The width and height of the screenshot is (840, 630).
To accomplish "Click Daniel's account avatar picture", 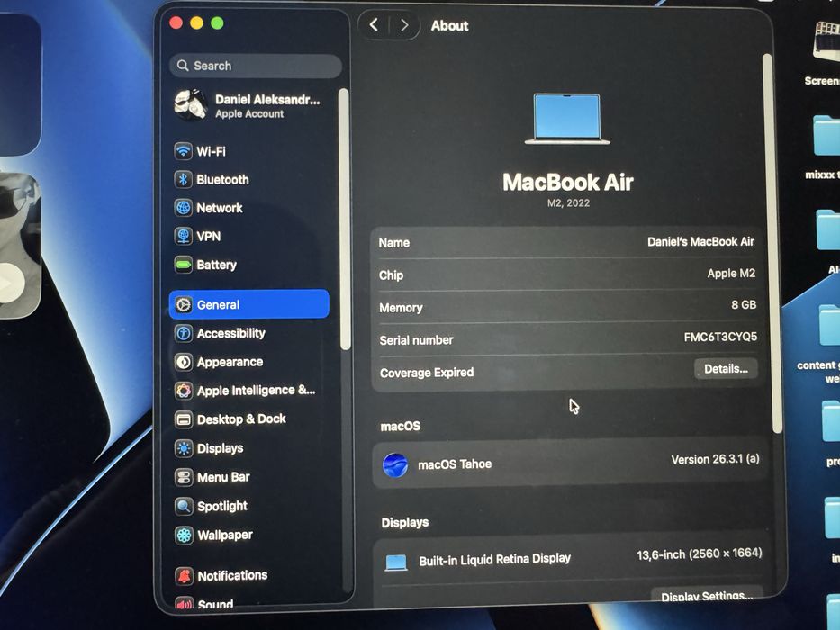I will pos(191,105).
